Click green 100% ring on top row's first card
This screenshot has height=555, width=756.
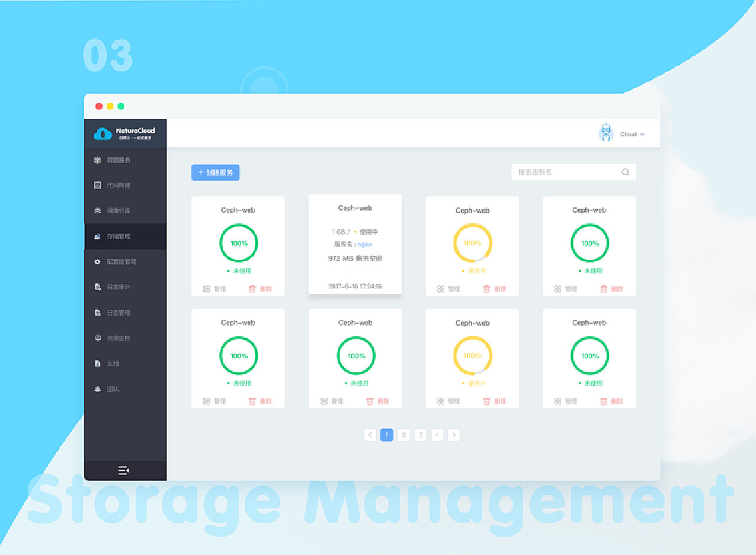pyautogui.click(x=239, y=243)
